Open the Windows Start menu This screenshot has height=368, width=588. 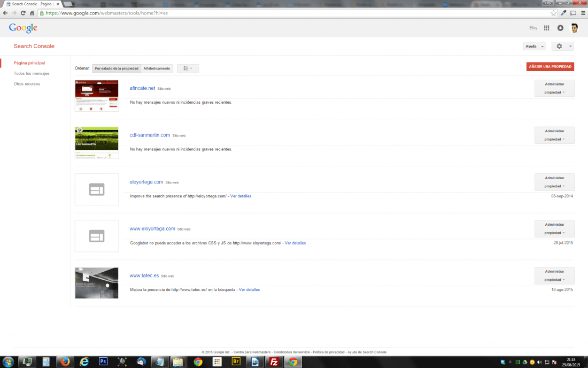[x=8, y=362]
